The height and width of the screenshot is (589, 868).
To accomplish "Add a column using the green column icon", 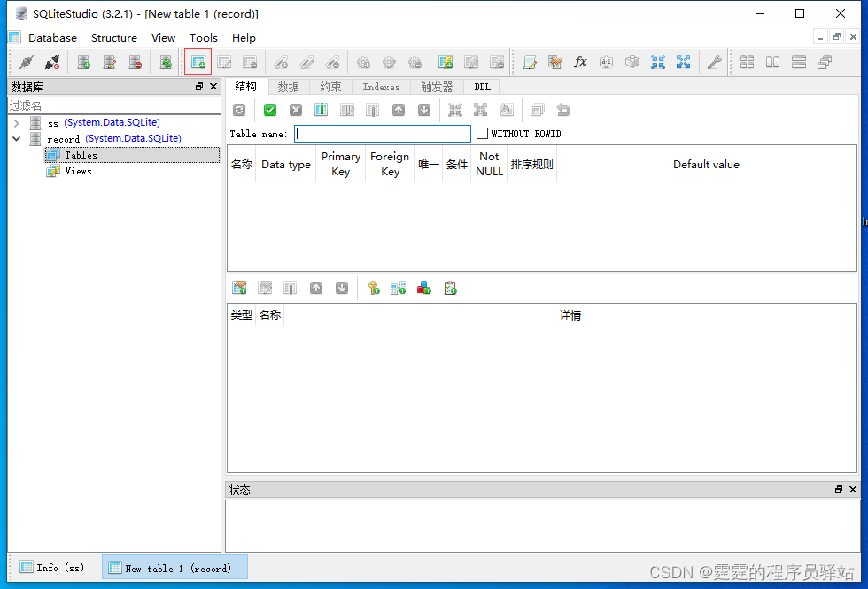I will pyautogui.click(x=321, y=110).
